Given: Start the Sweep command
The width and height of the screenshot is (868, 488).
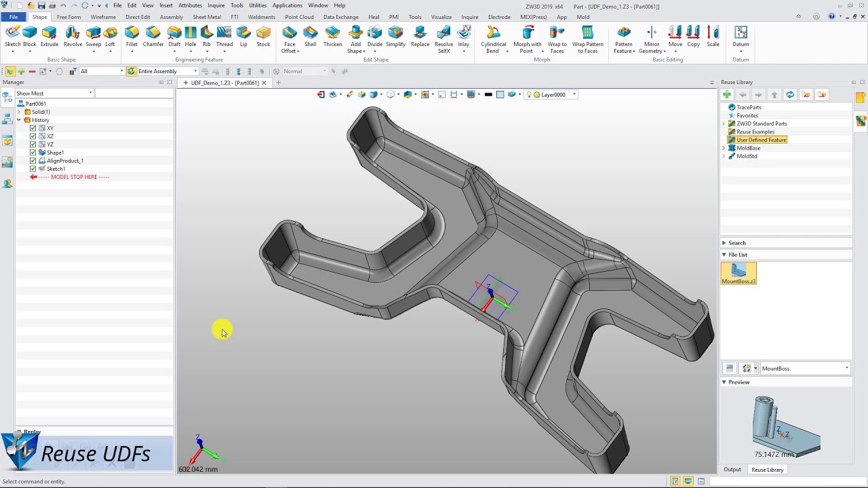Looking at the screenshot, I should point(94,37).
